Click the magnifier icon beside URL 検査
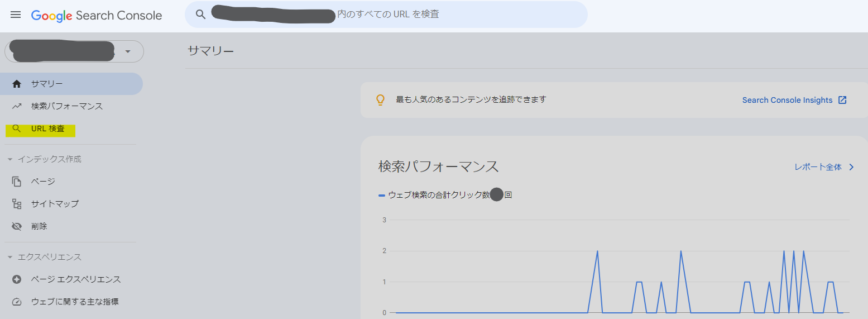This screenshot has width=868, height=319. click(x=17, y=128)
